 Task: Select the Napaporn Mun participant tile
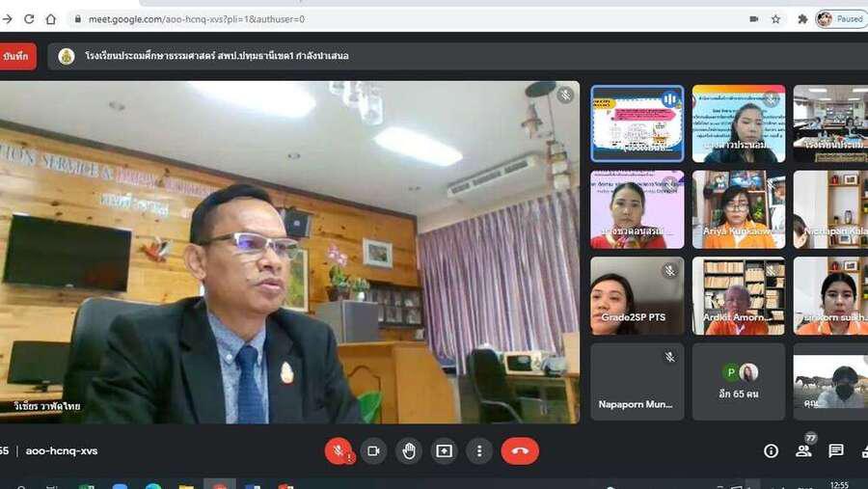coord(637,381)
